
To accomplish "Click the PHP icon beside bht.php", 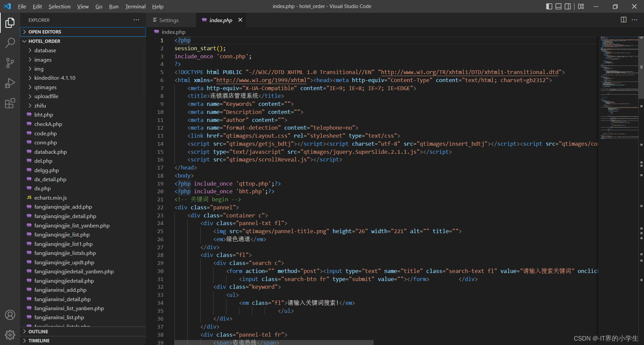I will 29,115.
